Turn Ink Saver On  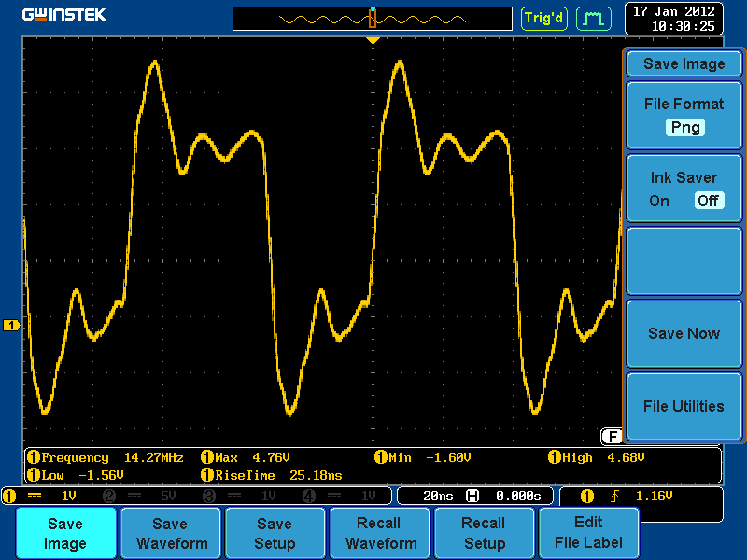(659, 201)
